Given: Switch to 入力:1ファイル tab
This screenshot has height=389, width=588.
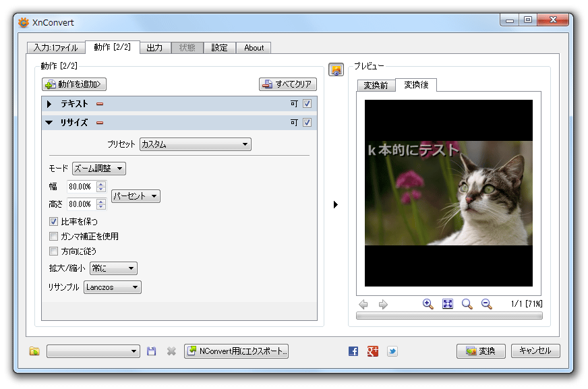Looking at the screenshot, I should click(56, 48).
